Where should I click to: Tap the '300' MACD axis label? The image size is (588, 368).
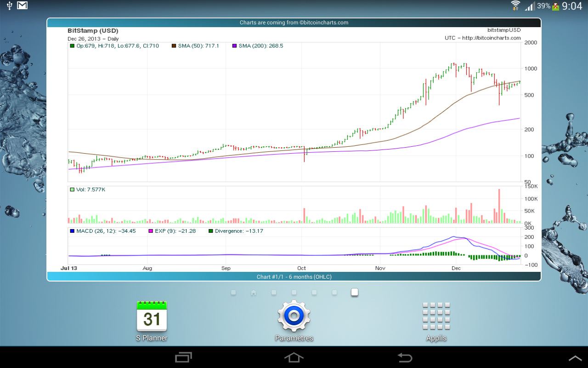point(529,228)
